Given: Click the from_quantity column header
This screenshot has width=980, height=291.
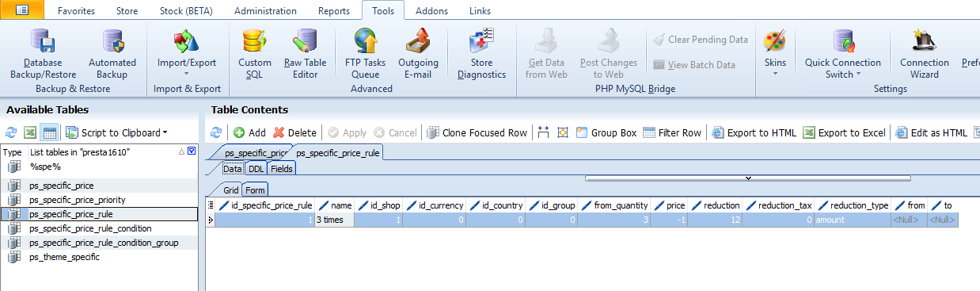Looking at the screenshot, I should (x=614, y=205).
